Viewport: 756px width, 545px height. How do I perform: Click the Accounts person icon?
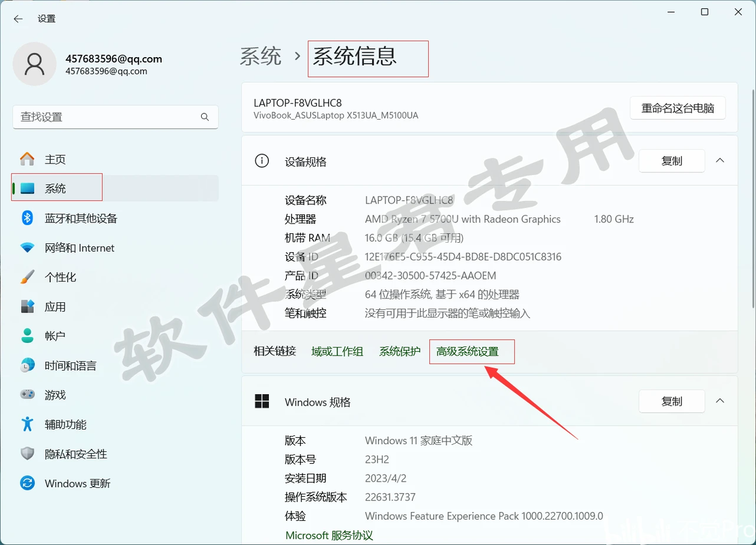pyautogui.click(x=27, y=336)
